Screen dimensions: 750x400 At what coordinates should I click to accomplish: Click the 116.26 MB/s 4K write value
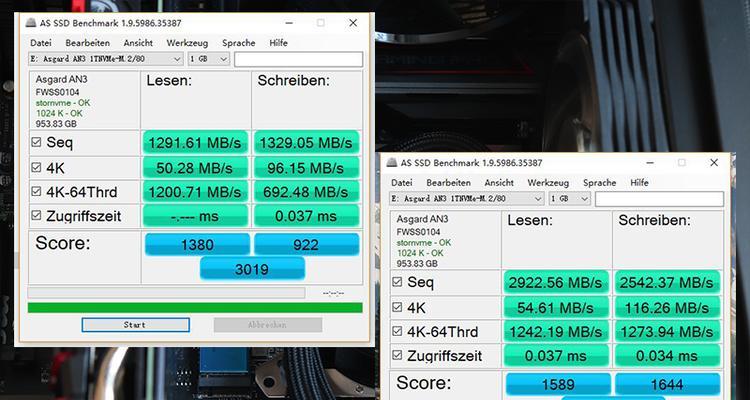tap(667, 307)
